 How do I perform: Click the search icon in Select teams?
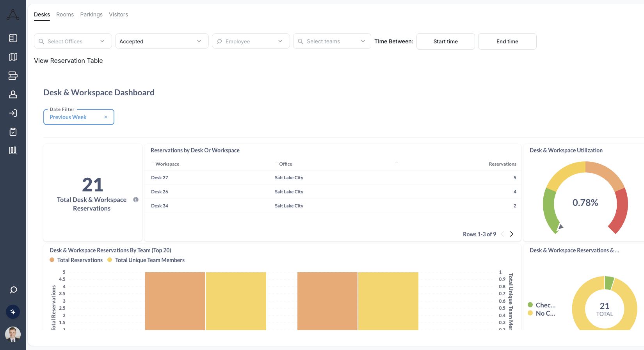[301, 41]
